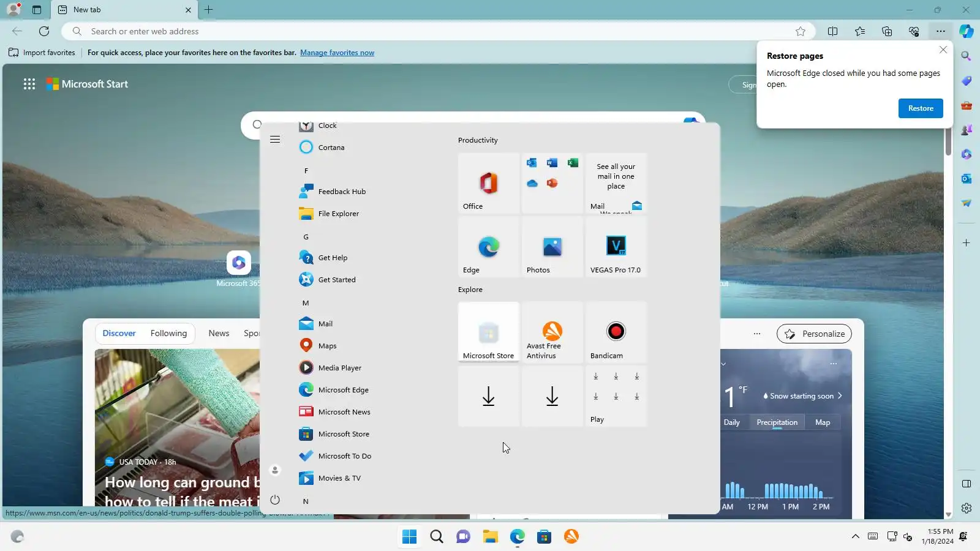Open the feed more options ellipsis beside Personalize
Image resolution: width=980 pixels, height=551 pixels.
coord(757,334)
